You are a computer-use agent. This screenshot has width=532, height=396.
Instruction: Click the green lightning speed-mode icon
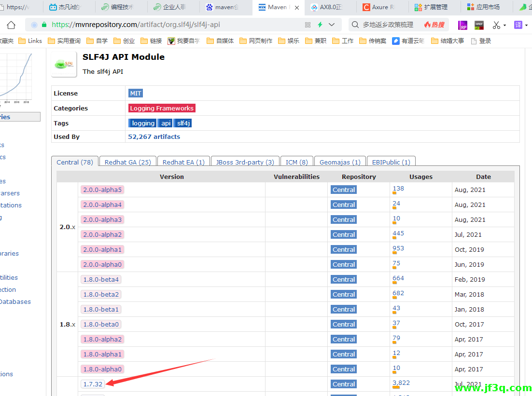(x=320, y=25)
